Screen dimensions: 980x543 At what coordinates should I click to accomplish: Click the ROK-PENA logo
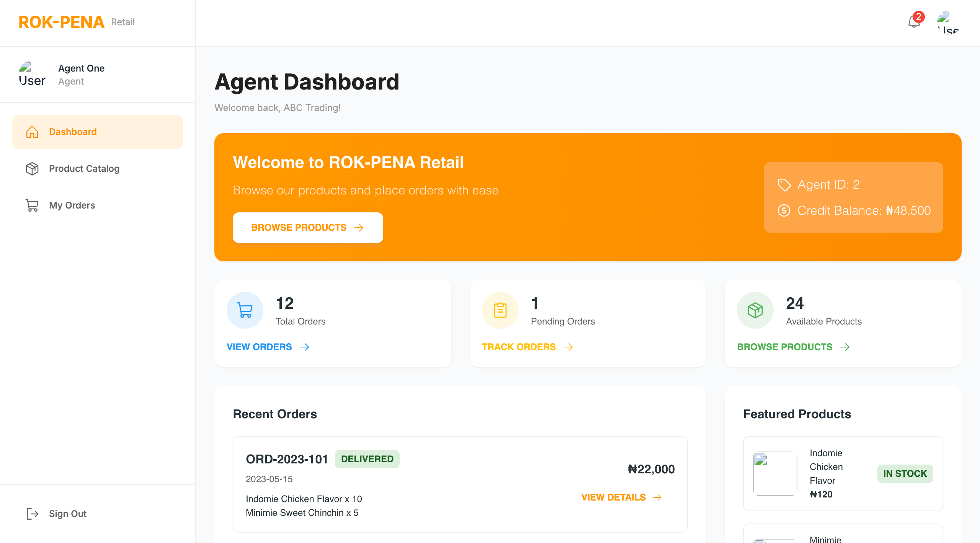coord(61,22)
